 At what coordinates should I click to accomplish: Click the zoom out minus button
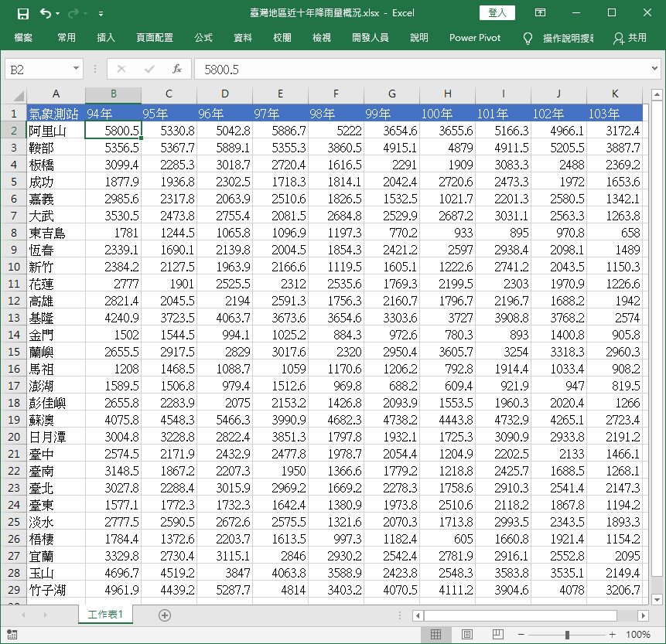(x=521, y=635)
